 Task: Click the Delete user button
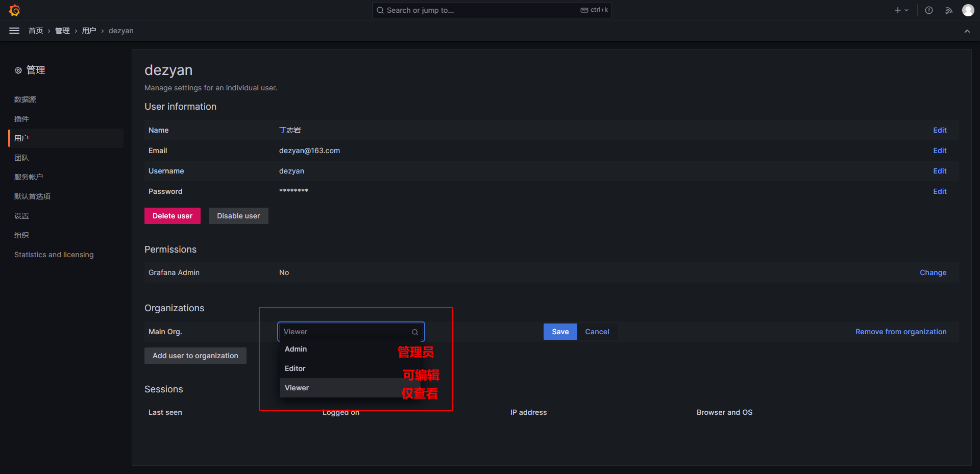[173, 216]
